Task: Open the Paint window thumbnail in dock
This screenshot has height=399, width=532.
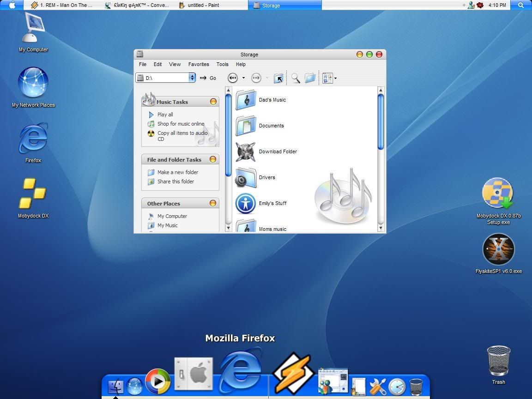Action: pyautogui.click(x=358, y=387)
